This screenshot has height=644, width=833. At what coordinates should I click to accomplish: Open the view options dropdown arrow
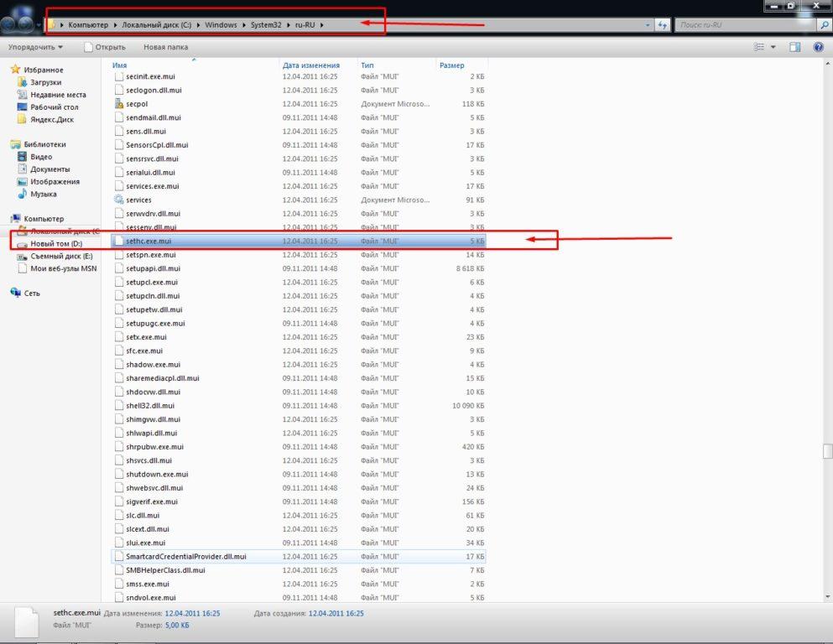tap(773, 47)
